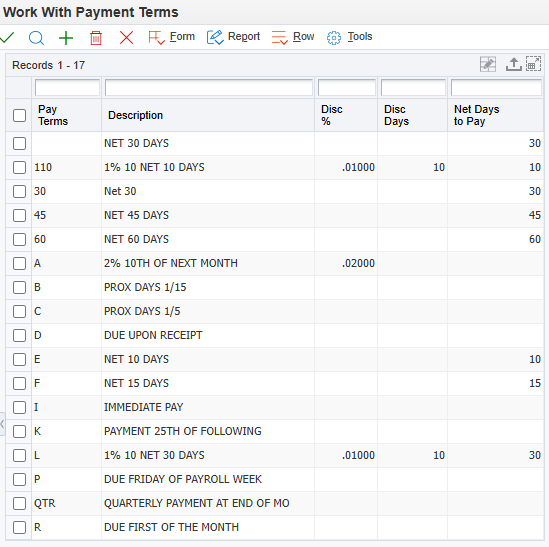Select the QTR quarterly payment row checkbox
Image resolution: width=549 pixels, height=547 pixels.
[19, 503]
